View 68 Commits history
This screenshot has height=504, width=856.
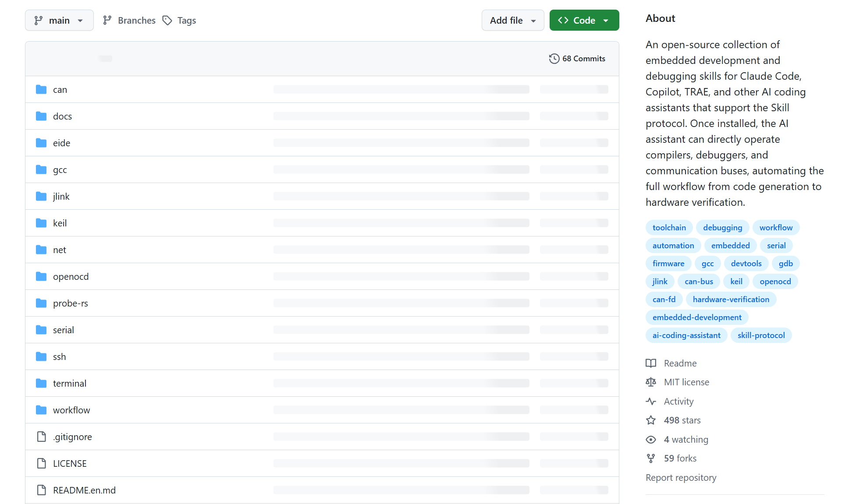[x=577, y=59]
